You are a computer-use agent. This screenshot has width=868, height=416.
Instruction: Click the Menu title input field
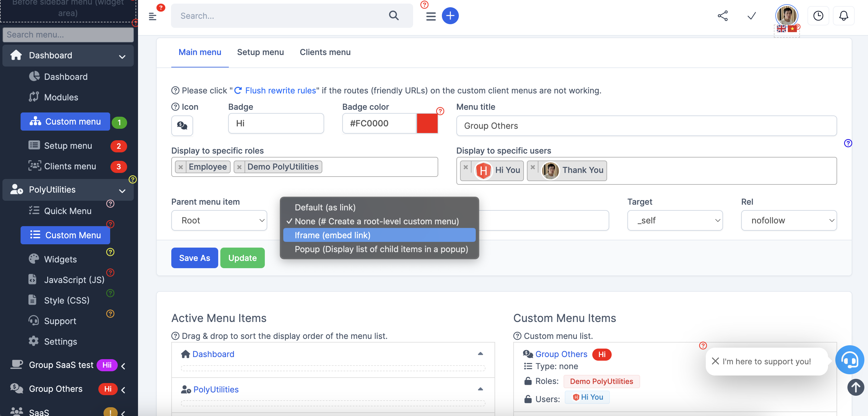(646, 125)
